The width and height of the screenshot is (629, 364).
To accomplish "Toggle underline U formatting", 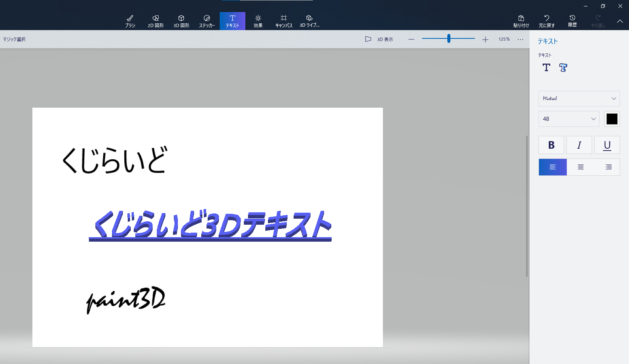I will tap(607, 145).
